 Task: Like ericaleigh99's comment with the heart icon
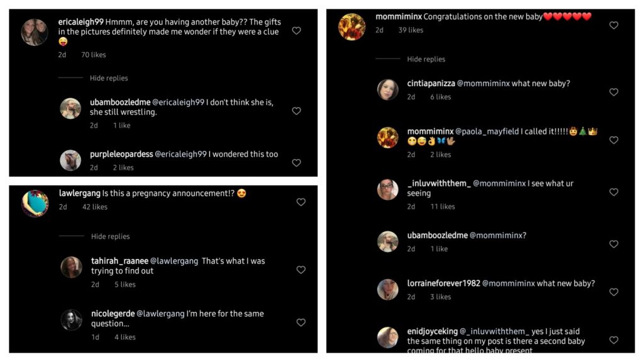tap(296, 30)
